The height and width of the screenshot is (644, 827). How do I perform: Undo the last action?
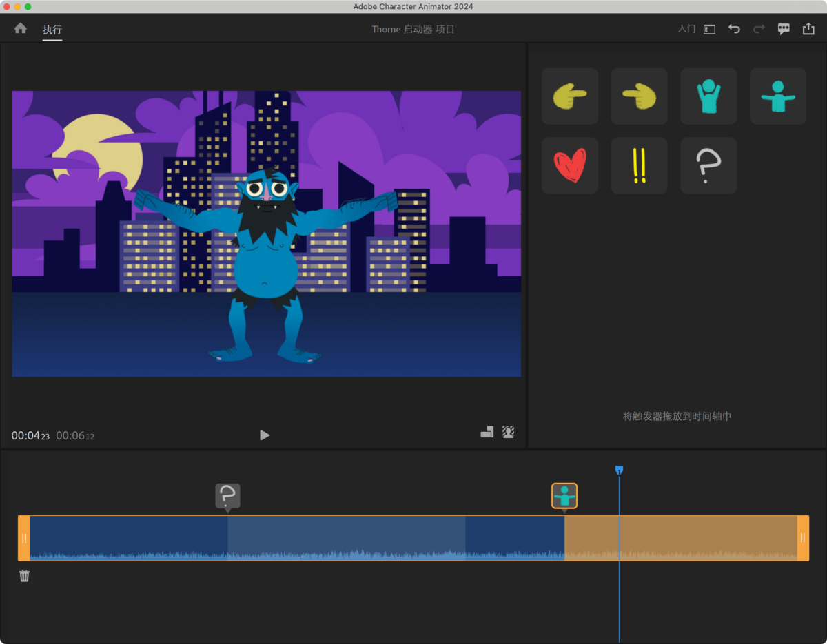pos(734,29)
